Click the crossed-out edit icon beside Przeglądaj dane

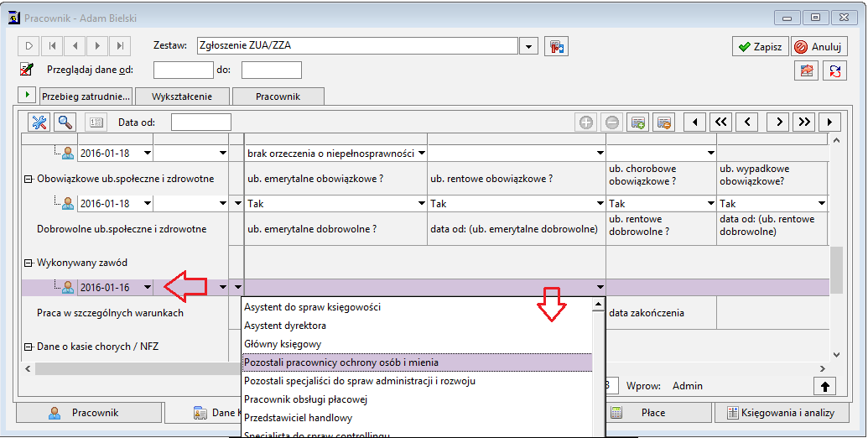27,70
